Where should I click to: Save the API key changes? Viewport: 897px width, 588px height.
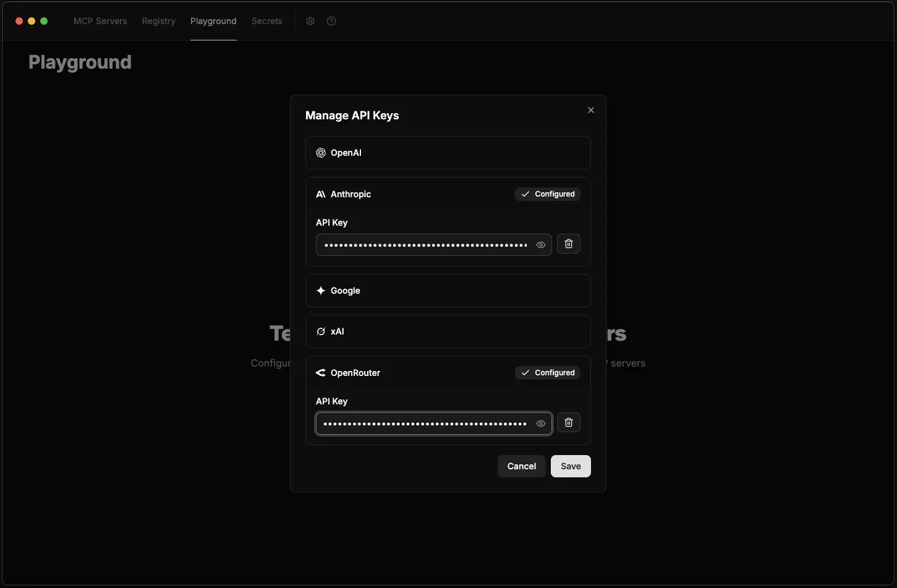pos(570,466)
